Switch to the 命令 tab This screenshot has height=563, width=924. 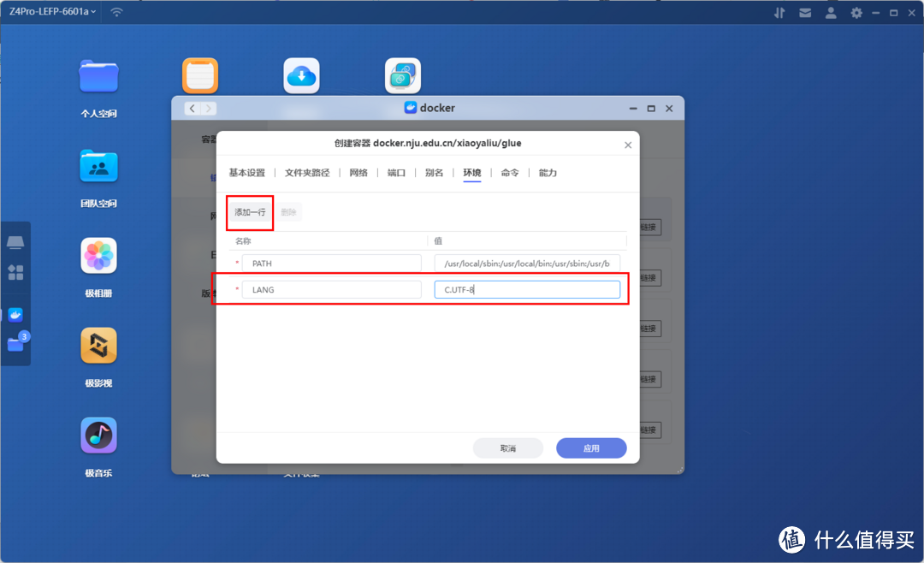pyautogui.click(x=510, y=173)
